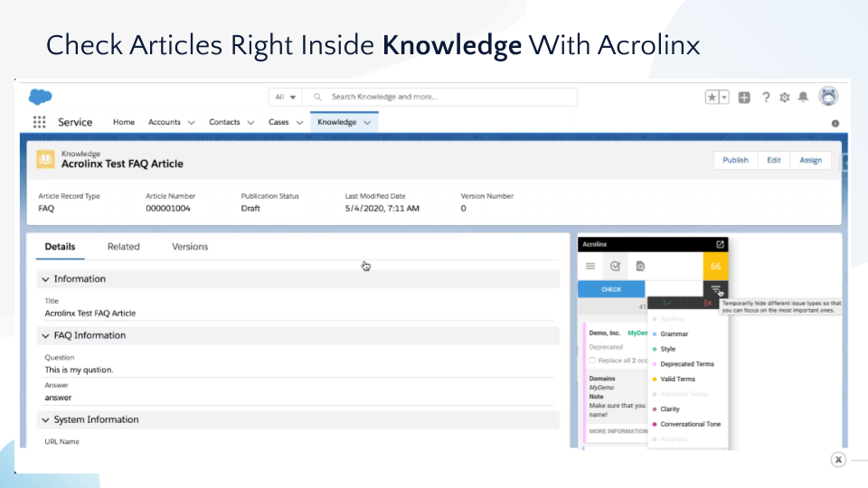Open the notifications bell
Image resolution: width=868 pixels, height=488 pixels.
coord(802,98)
